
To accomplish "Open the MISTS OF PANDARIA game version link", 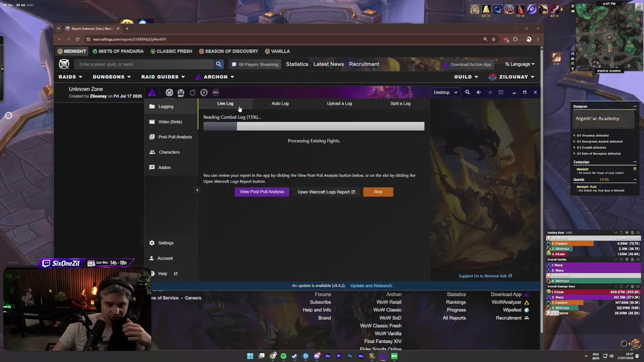I will (118, 51).
